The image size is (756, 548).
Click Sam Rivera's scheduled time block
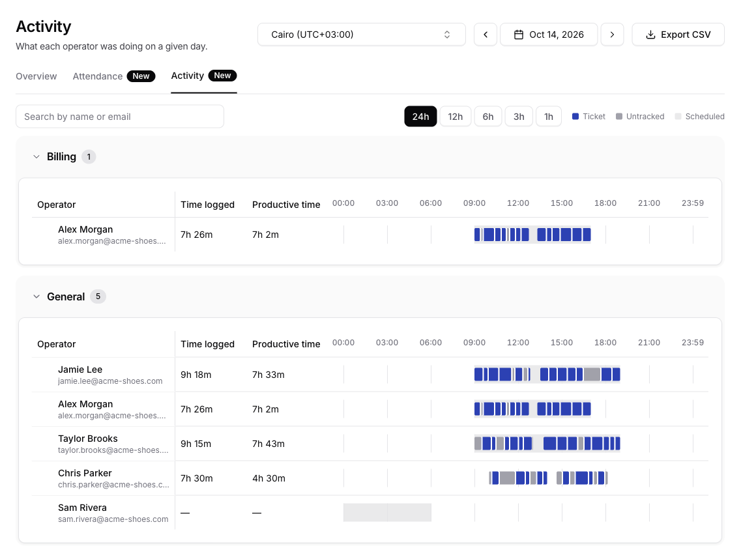pyautogui.click(x=387, y=513)
